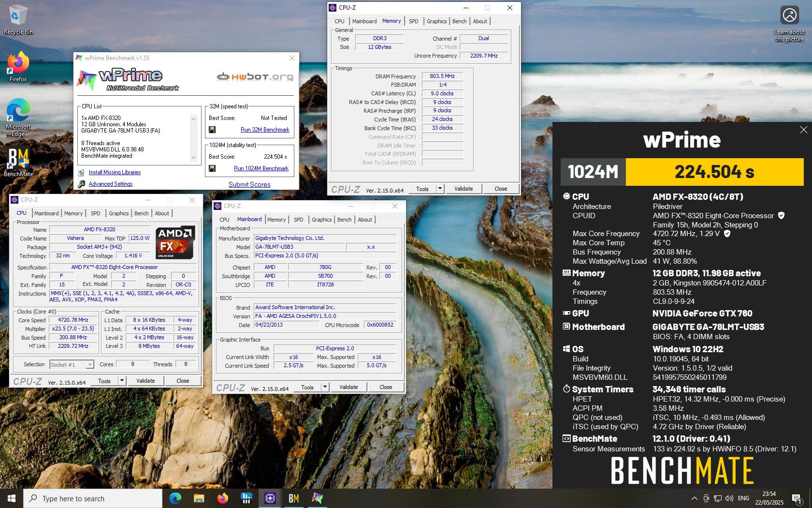Screen dimensions: 812x508
Task: Select CPU tab in CPU-Z Mainboard window
Action: point(224,220)
